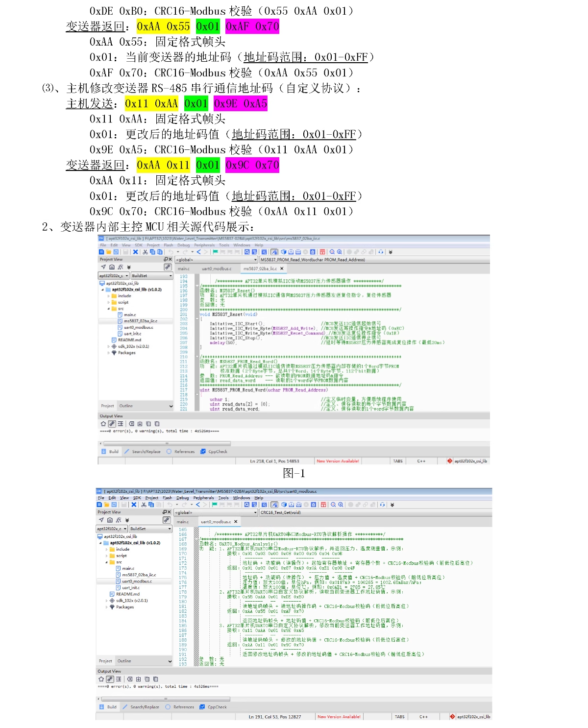Image resolution: width=588 pixels, height=728 pixels.
Task: Open the Peripherals menu in the lower IDE
Action: (203, 498)
